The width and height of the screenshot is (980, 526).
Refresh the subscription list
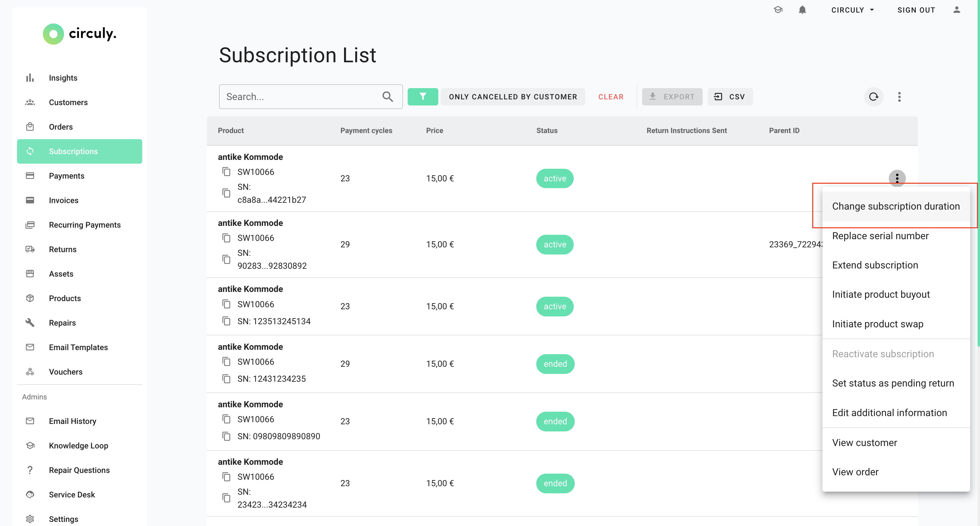coord(873,97)
